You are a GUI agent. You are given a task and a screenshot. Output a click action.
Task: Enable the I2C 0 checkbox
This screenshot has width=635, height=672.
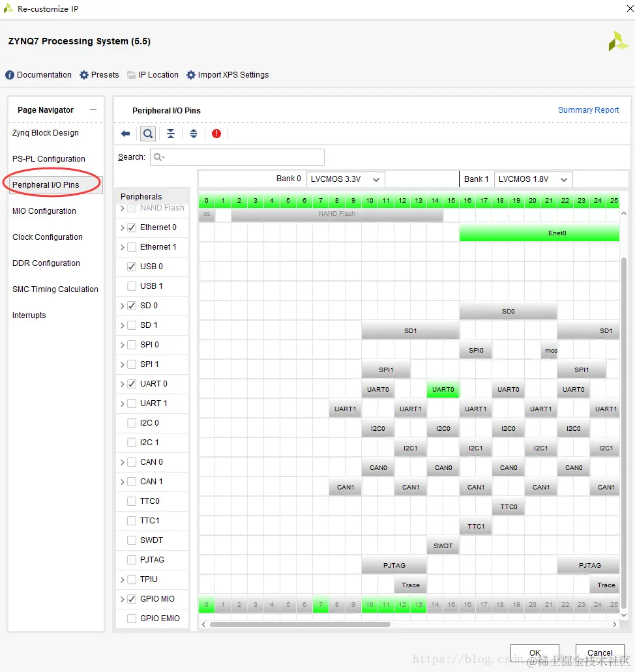coord(132,423)
